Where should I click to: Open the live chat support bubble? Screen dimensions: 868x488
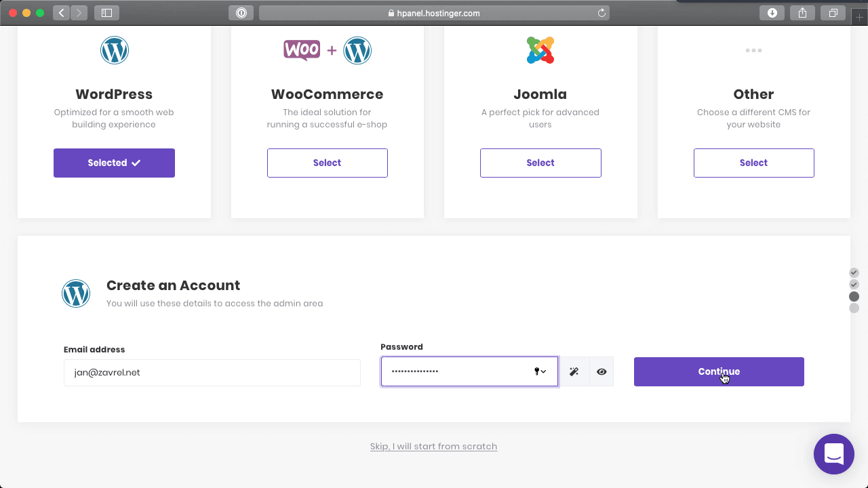click(834, 454)
